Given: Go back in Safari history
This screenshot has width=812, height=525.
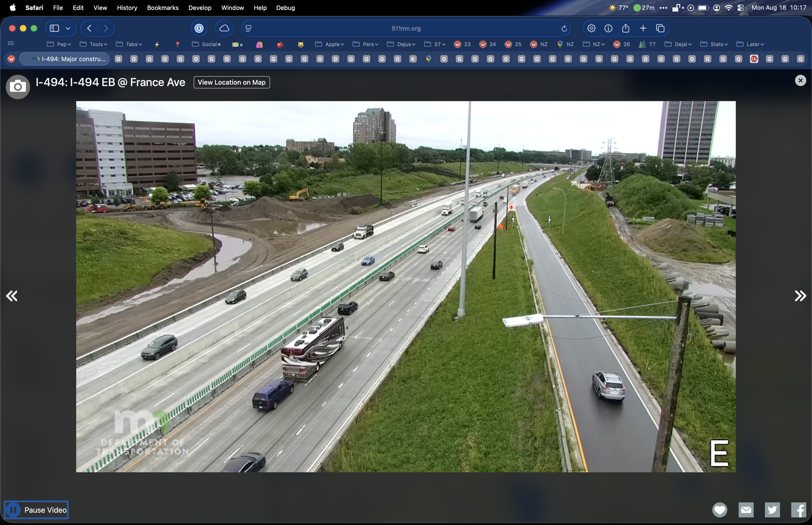Looking at the screenshot, I should [89, 28].
